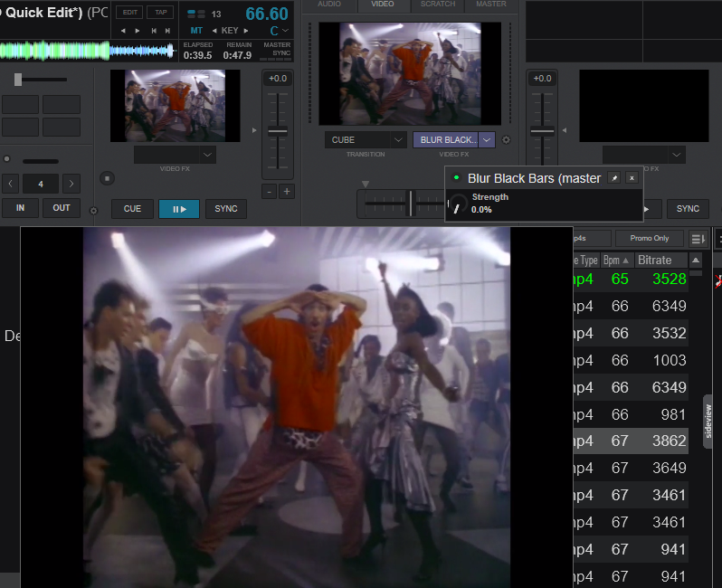Halve the loop size with left chevron
Viewport: 722px width, 588px height.
pyautogui.click(x=11, y=184)
